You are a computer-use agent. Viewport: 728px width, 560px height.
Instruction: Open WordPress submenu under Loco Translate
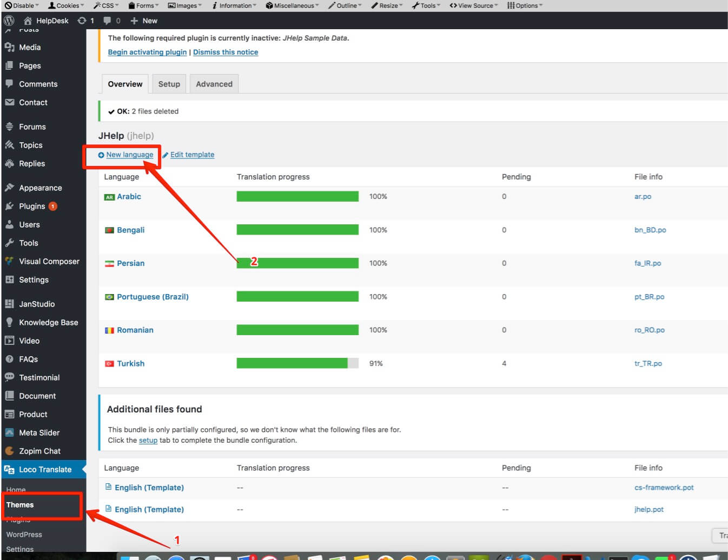pos(24,535)
